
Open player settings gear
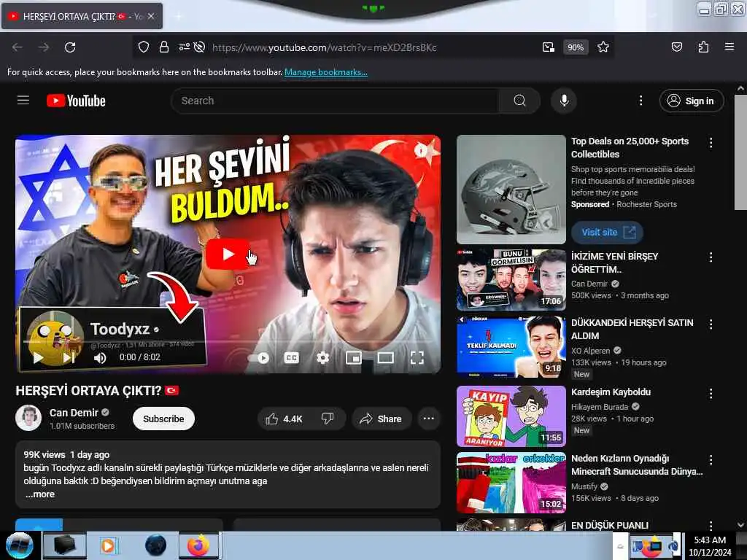[x=323, y=357]
